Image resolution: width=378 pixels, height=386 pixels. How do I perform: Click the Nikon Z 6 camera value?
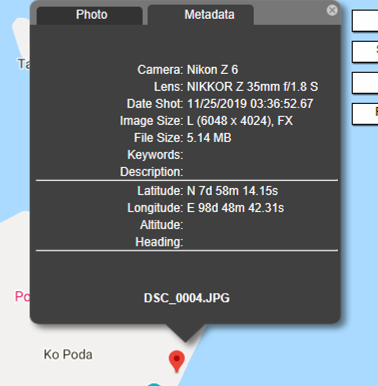point(213,70)
